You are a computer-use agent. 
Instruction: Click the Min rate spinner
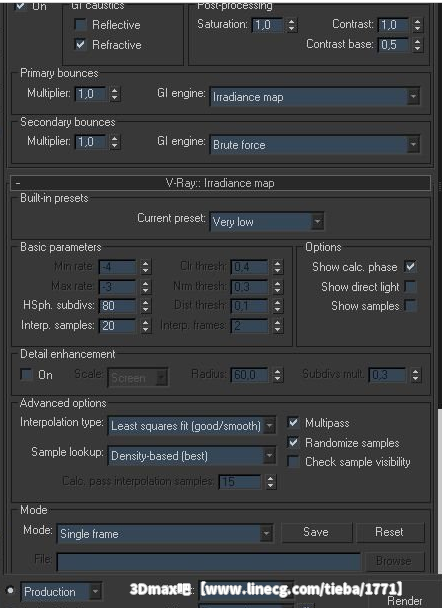point(145,266)
